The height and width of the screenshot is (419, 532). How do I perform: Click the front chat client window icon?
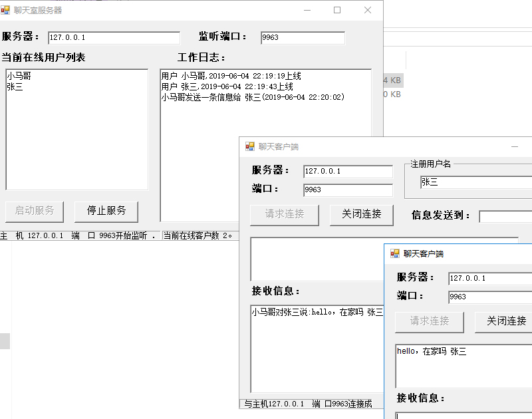[x=395, y=253]
